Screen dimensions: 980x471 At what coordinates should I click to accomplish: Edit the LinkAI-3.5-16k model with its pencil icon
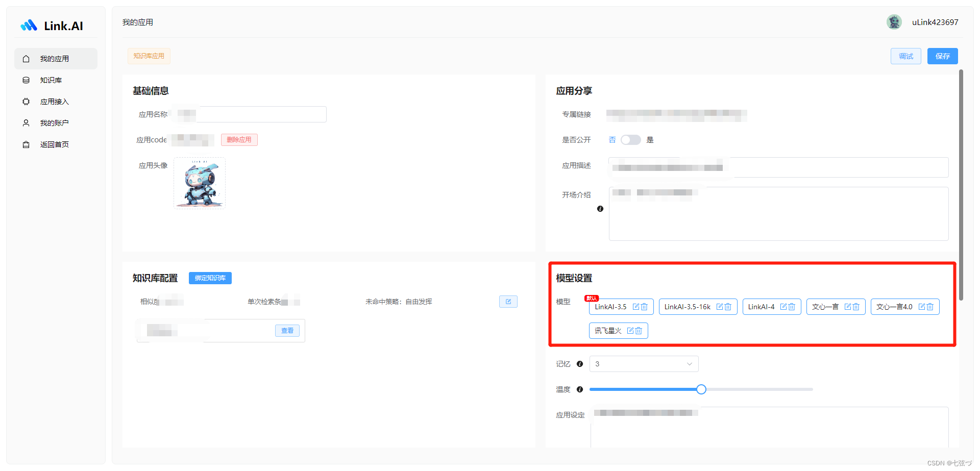click(x=719, y=307)
